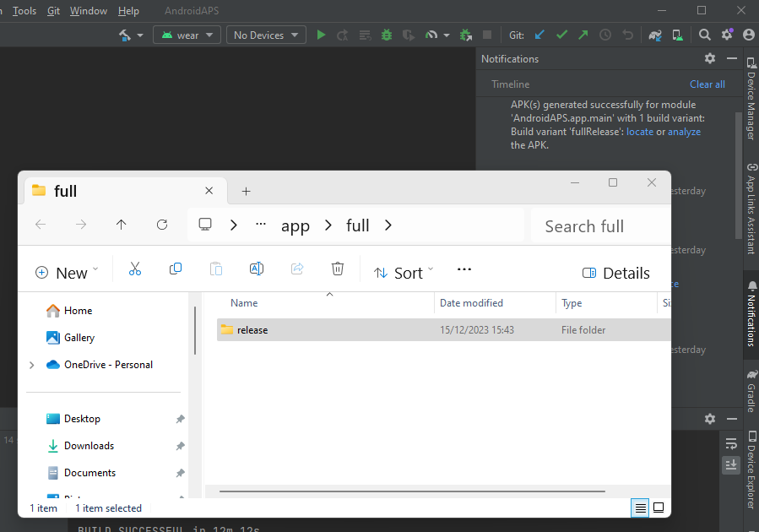This screenshot has height=532, width=759.
Task: Click the Git Update Project blue arrow
Action: (x=539, y=35)
